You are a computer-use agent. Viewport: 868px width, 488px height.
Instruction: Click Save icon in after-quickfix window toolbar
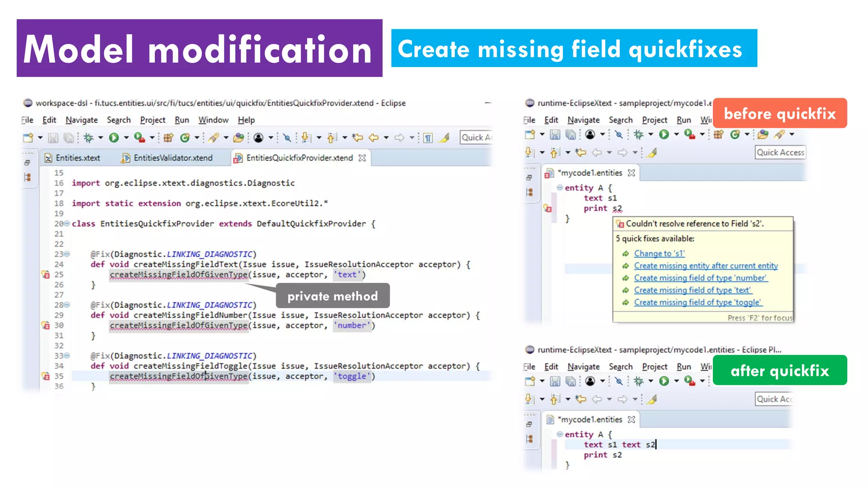point(555,381)
